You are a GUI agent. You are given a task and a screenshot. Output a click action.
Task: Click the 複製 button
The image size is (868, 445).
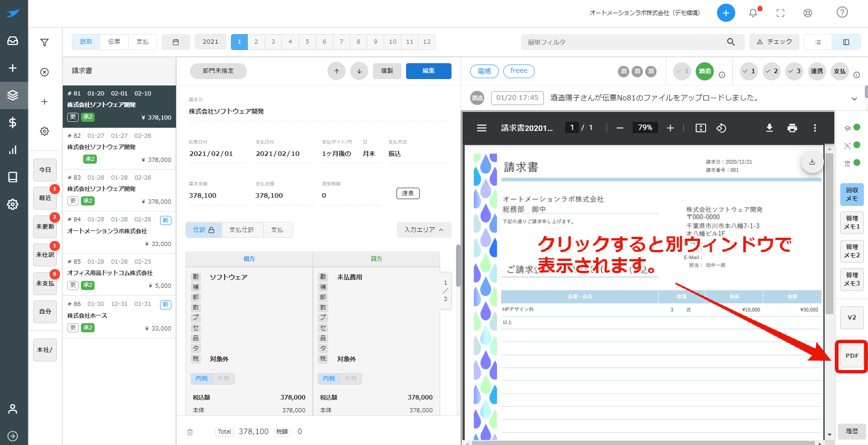[387, 71]
